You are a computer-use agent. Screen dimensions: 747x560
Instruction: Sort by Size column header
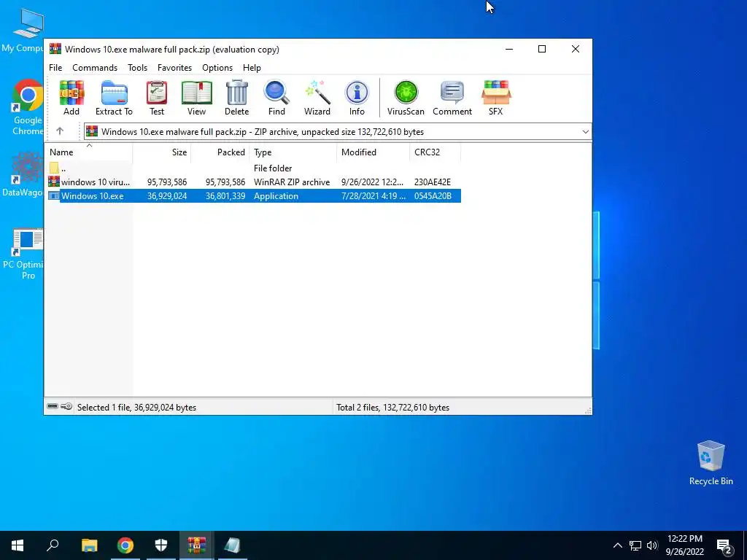point(161,152)
